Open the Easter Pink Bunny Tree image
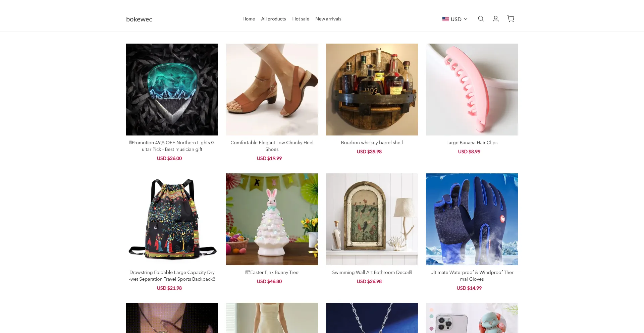 pyautogui.click(x=272, y=219)
